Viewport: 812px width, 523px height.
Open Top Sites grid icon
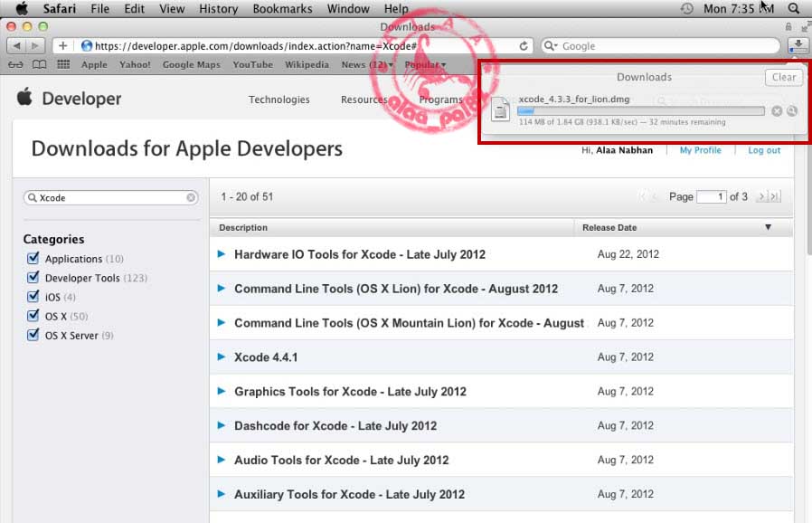tap(63, 65)
